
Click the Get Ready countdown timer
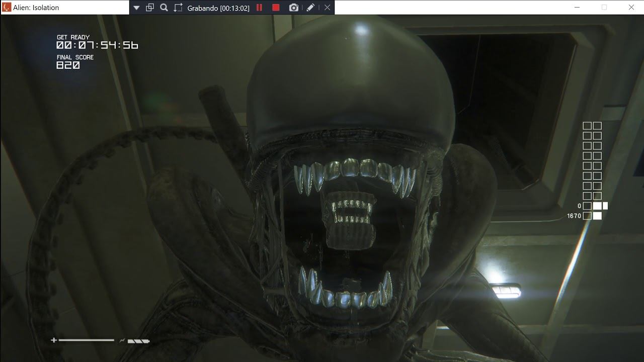pyautogui.click(x=97, y=45)
